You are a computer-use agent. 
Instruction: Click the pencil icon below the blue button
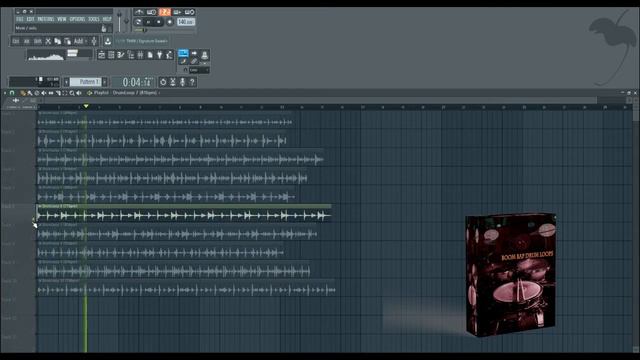coord(183,62)
